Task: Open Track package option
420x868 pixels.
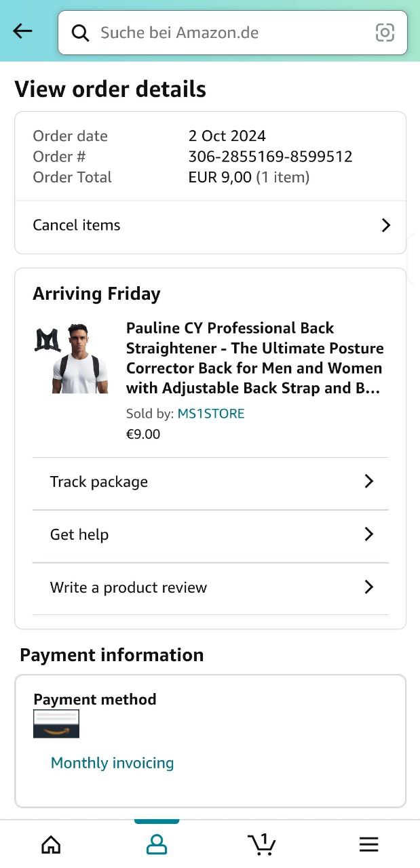Action: pos(99,482)
